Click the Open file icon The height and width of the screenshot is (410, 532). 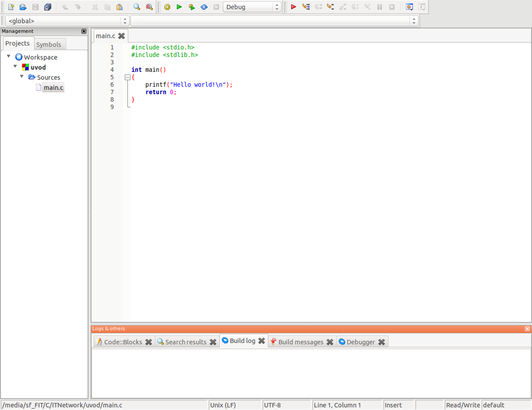[x=23, y=7]
